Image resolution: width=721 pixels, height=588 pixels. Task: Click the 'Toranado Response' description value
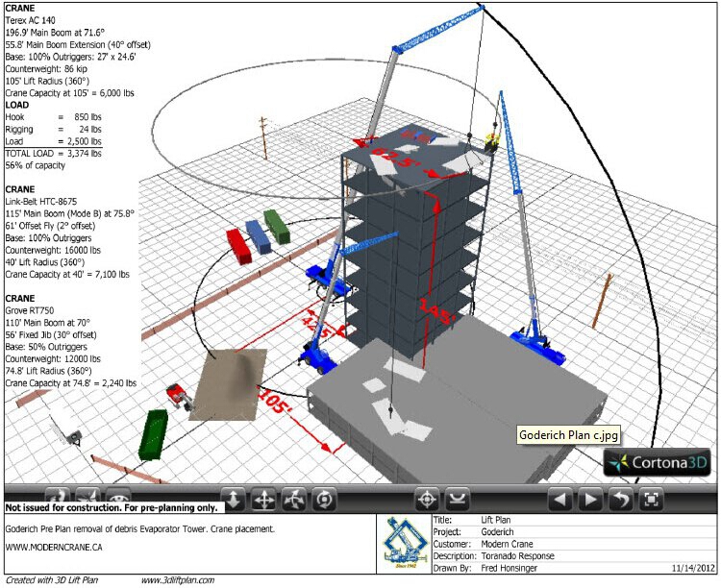pyautogui.click(x=518, y=556)
